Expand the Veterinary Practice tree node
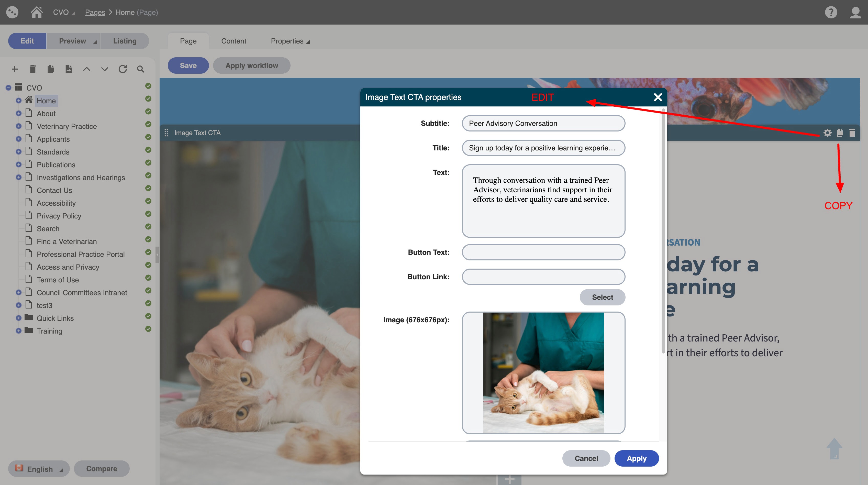This screenshot has width=868, height=485. [x=18, y=126]
